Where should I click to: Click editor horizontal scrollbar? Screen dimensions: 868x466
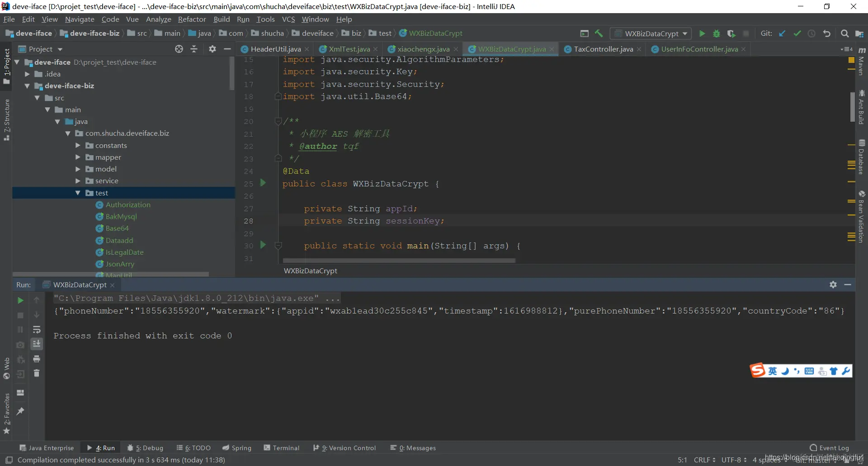pos(399,261)
